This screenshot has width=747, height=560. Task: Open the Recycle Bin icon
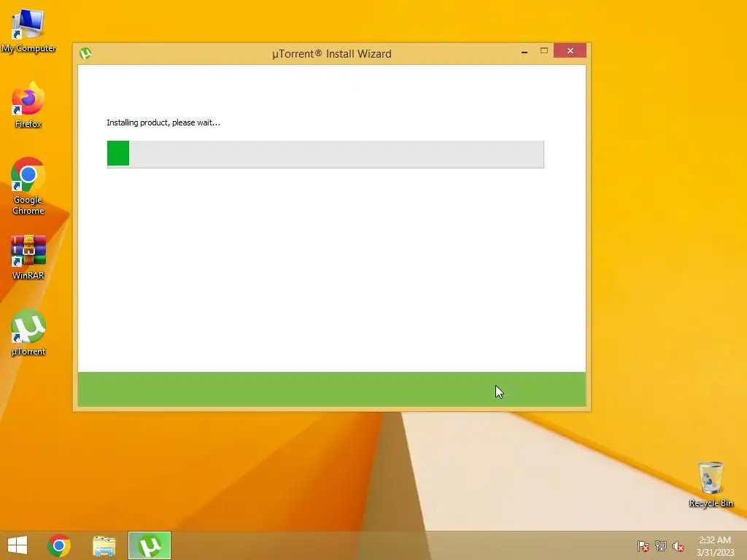click(x=711, y=484)
